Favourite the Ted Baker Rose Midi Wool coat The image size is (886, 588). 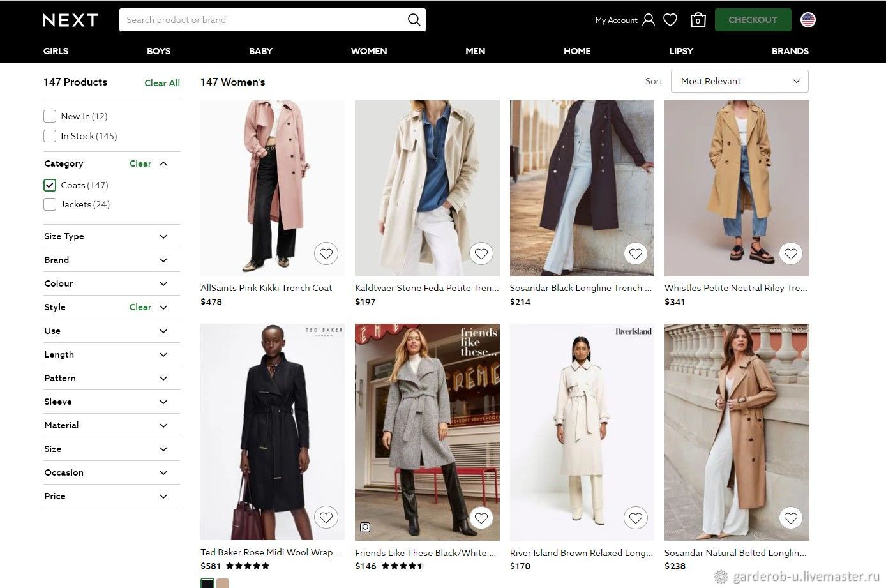tap(326, 518)
